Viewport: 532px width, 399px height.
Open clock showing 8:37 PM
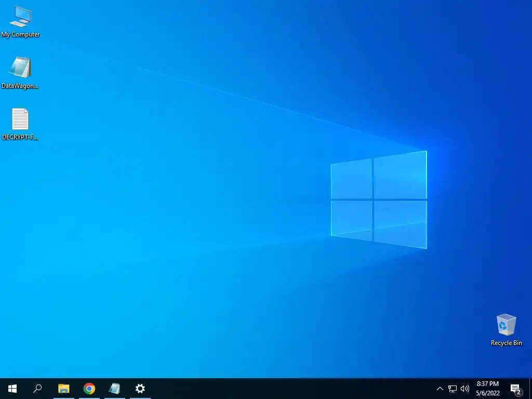tap(487, 389)
